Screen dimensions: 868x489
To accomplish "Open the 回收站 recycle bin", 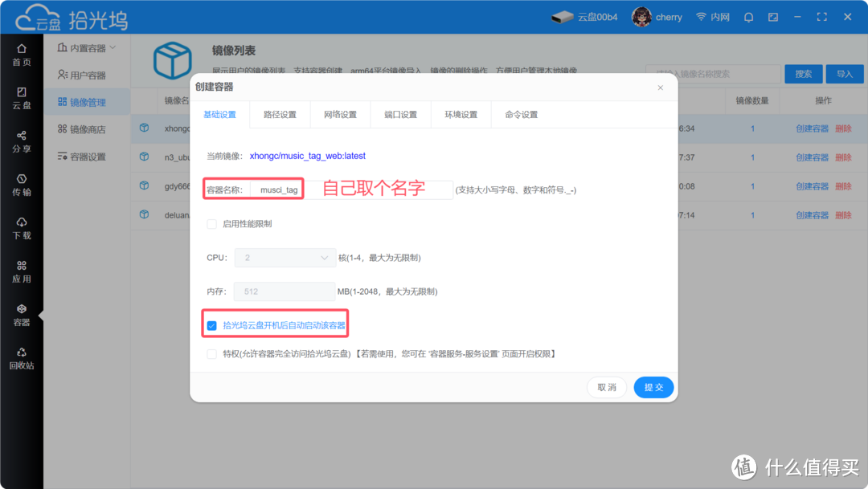I will (22, 359).
